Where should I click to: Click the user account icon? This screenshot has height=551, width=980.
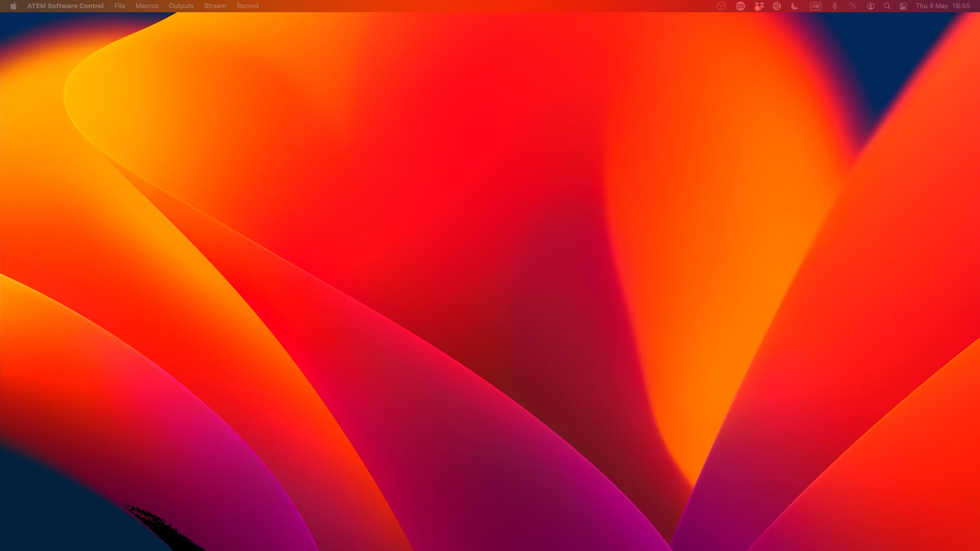click(871, 6)
